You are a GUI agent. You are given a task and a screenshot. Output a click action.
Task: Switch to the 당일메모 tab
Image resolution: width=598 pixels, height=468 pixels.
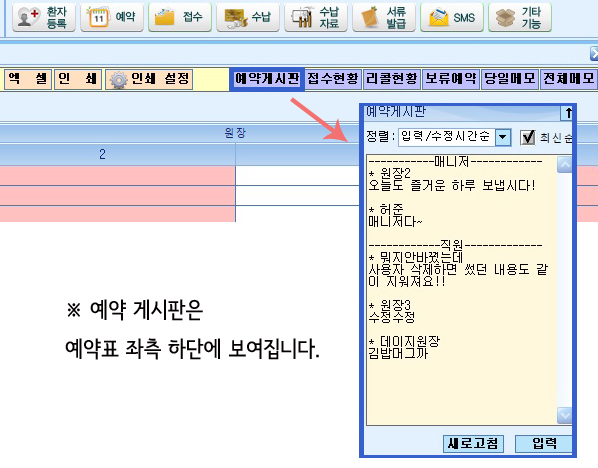click(510, 79)
